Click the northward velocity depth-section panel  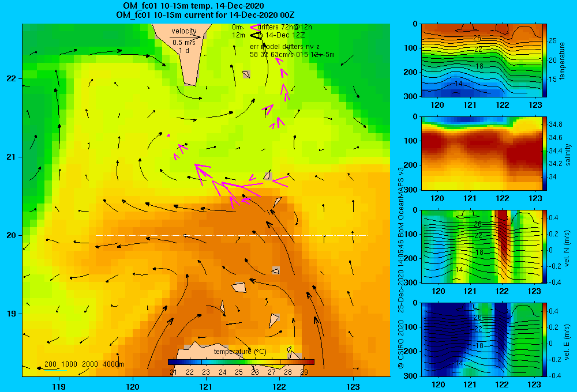tap(482, 246)
